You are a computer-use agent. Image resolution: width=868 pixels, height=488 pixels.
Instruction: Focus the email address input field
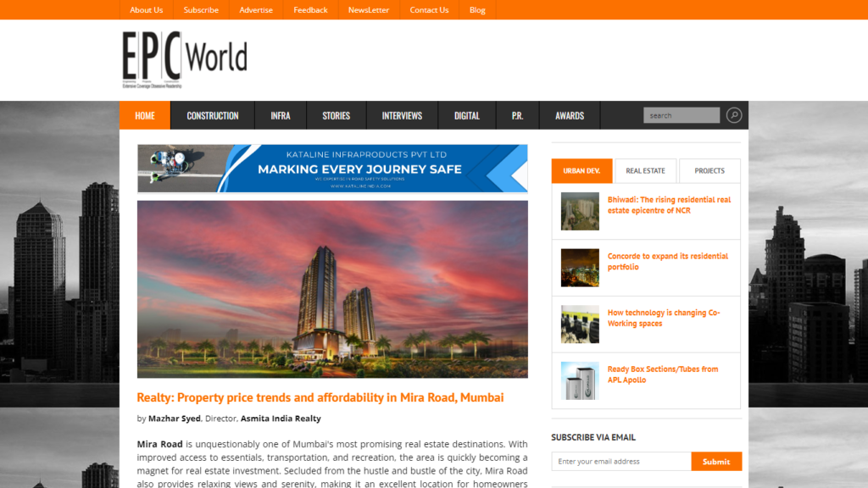(x=620, y=462)
